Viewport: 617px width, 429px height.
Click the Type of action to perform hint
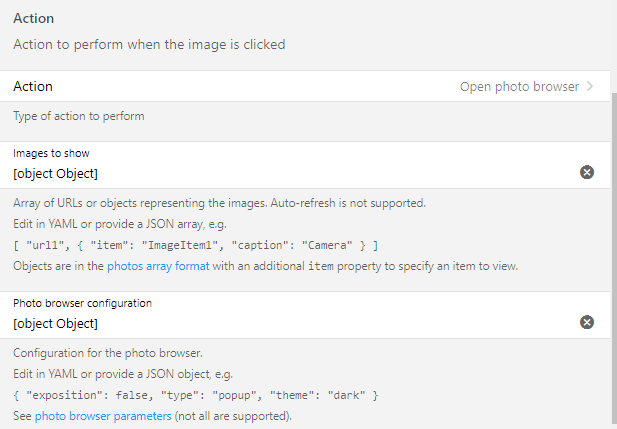coord(79,116)
